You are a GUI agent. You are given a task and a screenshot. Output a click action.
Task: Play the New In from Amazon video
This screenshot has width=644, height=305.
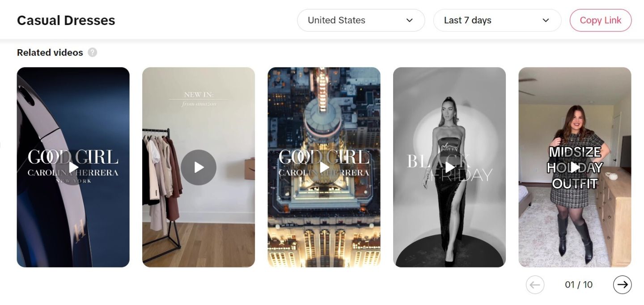click(199, 167)
